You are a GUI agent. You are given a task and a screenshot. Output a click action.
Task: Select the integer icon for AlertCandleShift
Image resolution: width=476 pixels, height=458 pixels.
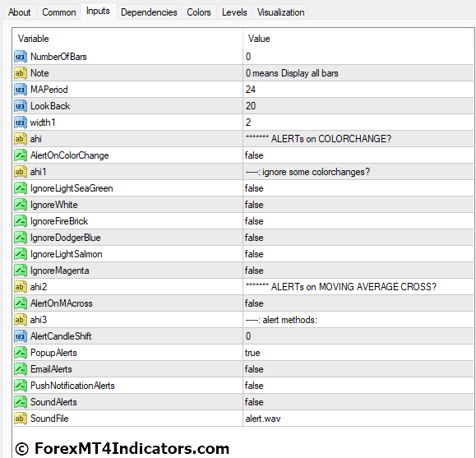[21, 336]
